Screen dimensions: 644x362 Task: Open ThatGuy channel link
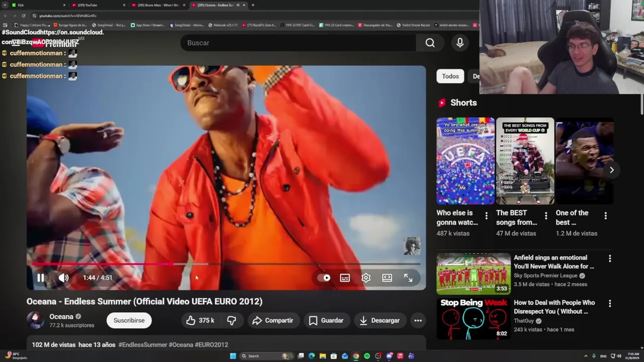tap(524, 321)
